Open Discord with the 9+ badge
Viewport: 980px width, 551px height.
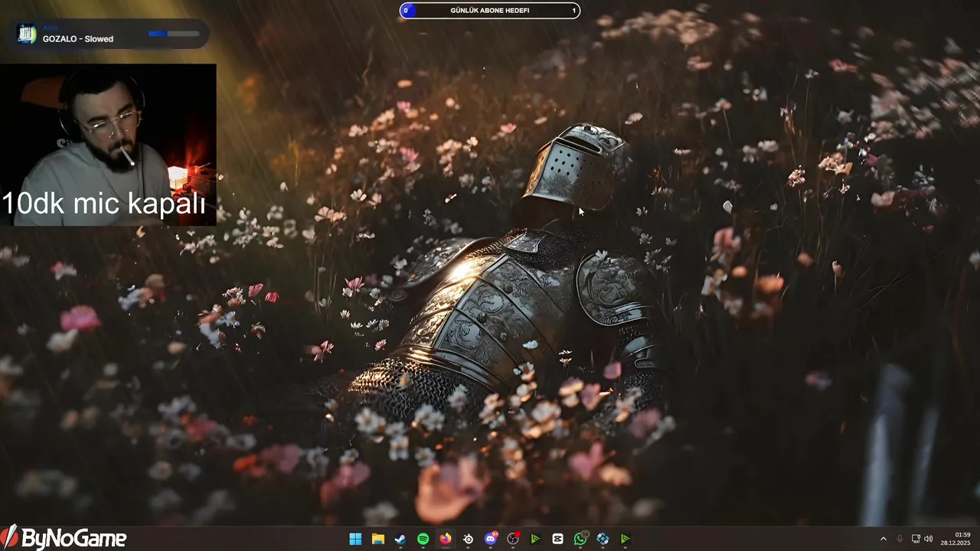[491, 539]
